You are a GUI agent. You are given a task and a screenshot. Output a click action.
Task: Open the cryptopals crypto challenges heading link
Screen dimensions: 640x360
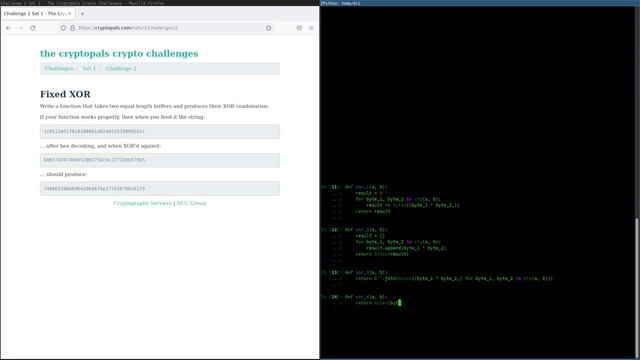[119, 53]
